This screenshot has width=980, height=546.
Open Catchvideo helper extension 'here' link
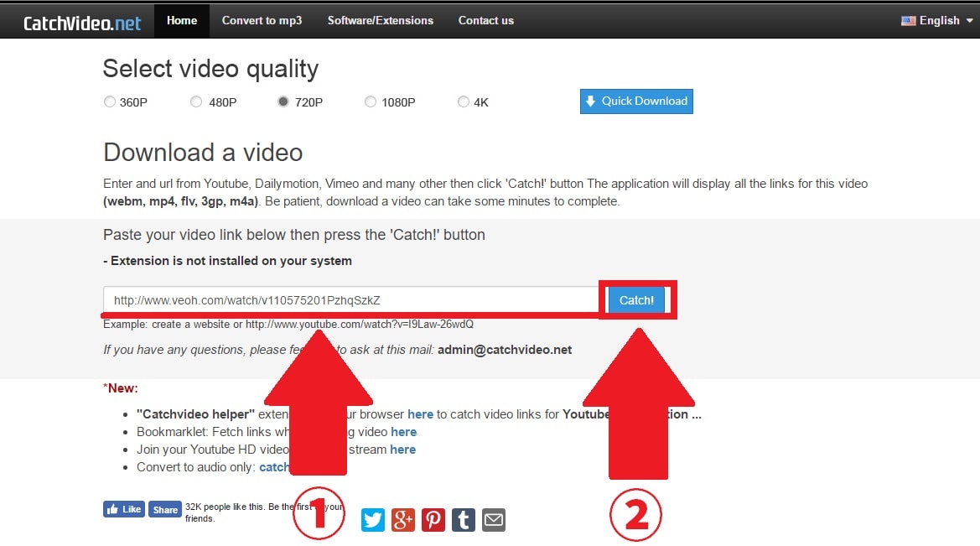420,414
